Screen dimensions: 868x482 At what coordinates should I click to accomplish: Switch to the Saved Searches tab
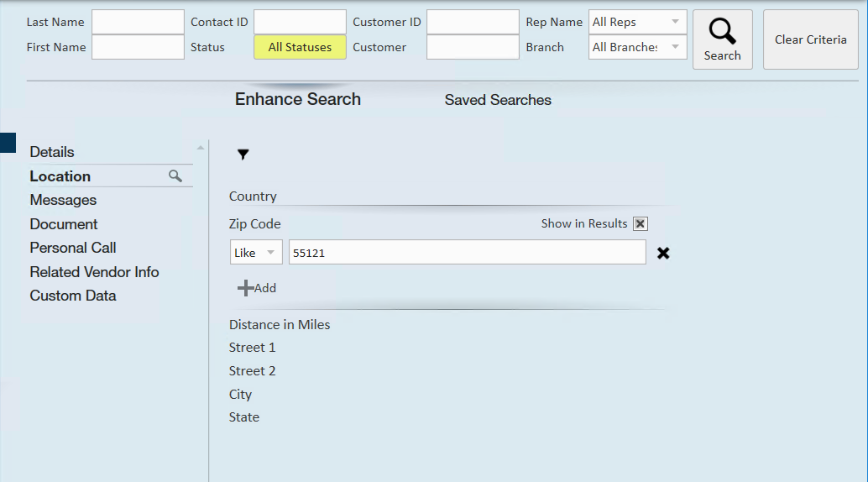pos(498,100)
